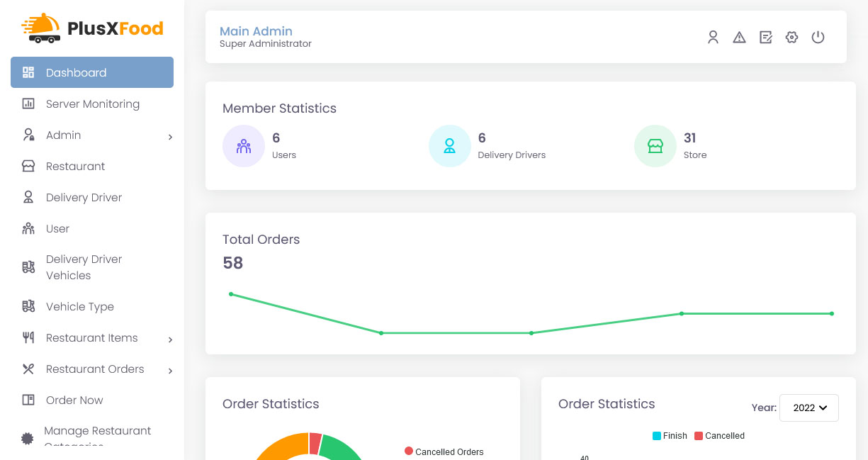The height and width of the screenshot is (460, 868).
Task: Open the User section in sidebar
Action: [x=92, y=228]
